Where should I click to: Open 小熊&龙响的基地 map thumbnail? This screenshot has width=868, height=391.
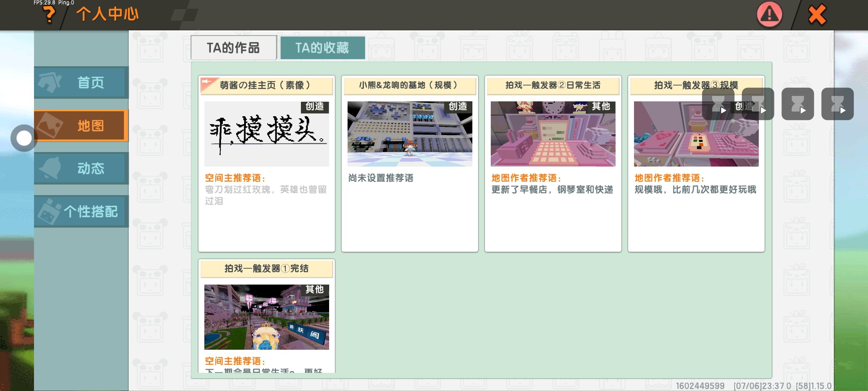(409, 134)
